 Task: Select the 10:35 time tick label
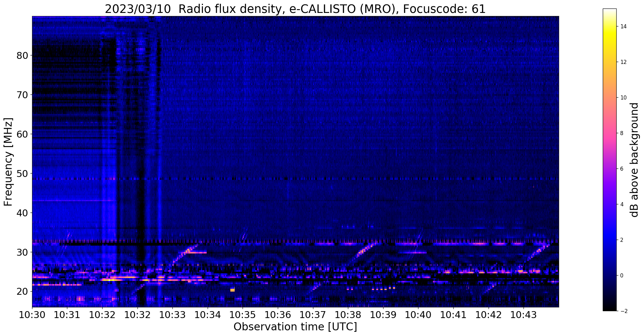coord(243,315)
